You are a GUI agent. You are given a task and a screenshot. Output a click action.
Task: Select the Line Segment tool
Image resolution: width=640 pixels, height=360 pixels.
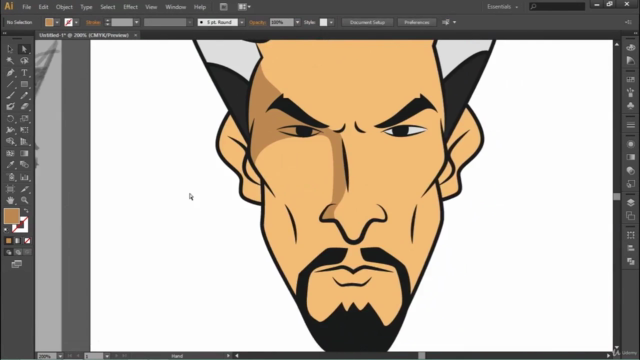point(10,84)
